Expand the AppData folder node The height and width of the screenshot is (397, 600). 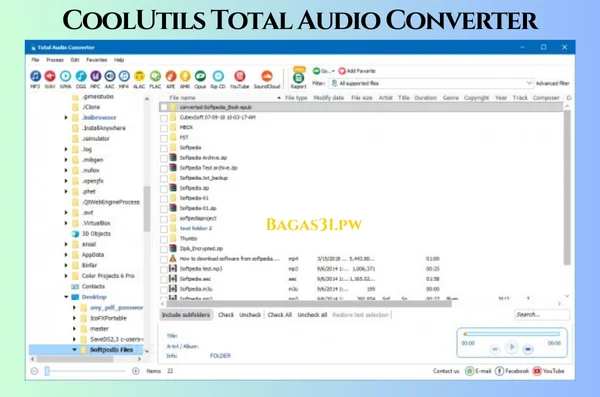66,255
